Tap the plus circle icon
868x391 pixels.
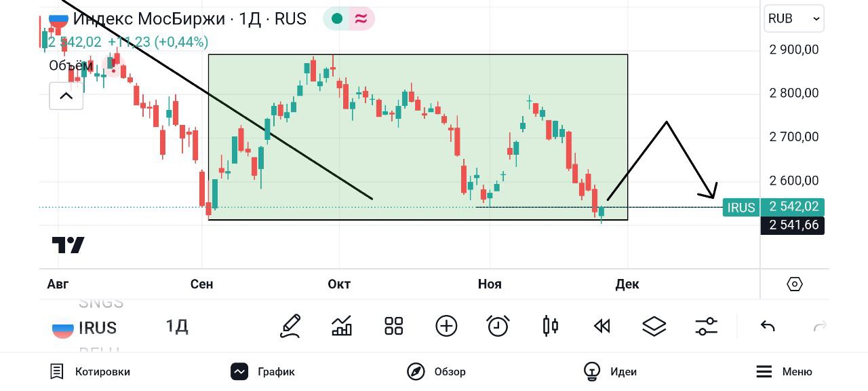pyautogui.click(x=446, y=327)
